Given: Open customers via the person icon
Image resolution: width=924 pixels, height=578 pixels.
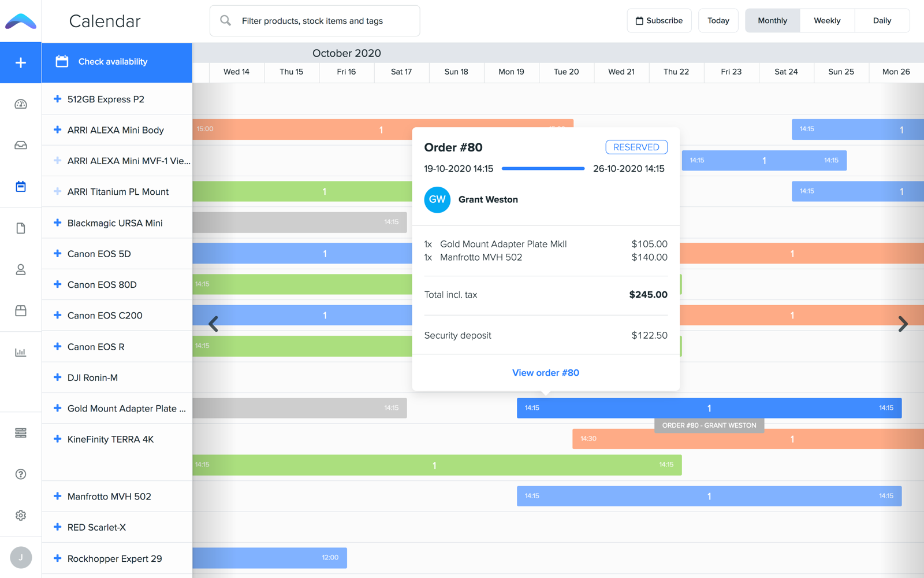Looking at the screenshot, I should pyautogui.click(x=21, y=269).
